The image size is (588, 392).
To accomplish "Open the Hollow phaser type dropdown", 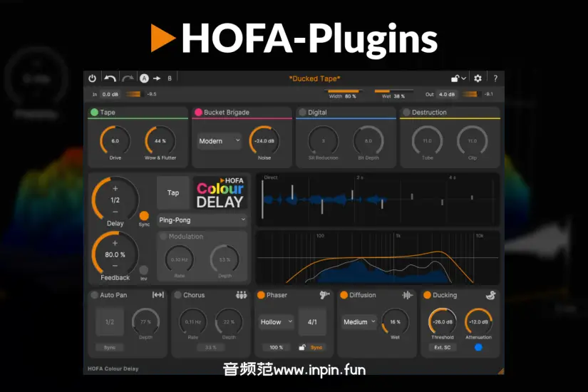I will coord(276,322).
